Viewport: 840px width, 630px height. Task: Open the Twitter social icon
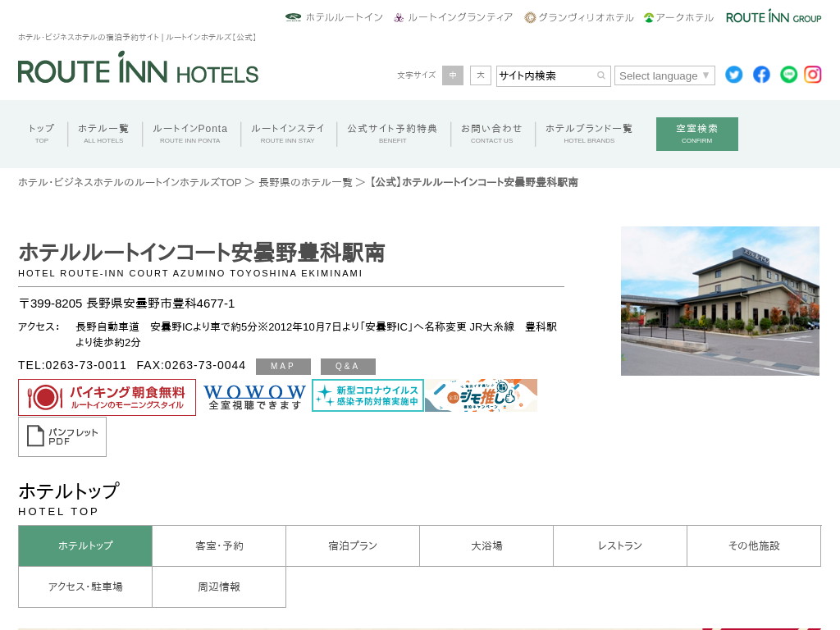pos(733,75)
